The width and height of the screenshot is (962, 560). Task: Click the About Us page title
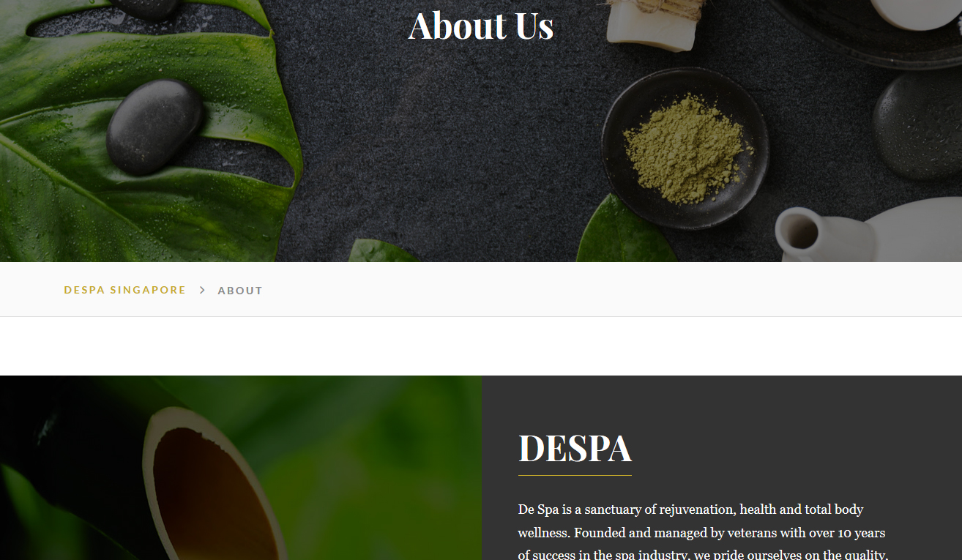point(481,26)
